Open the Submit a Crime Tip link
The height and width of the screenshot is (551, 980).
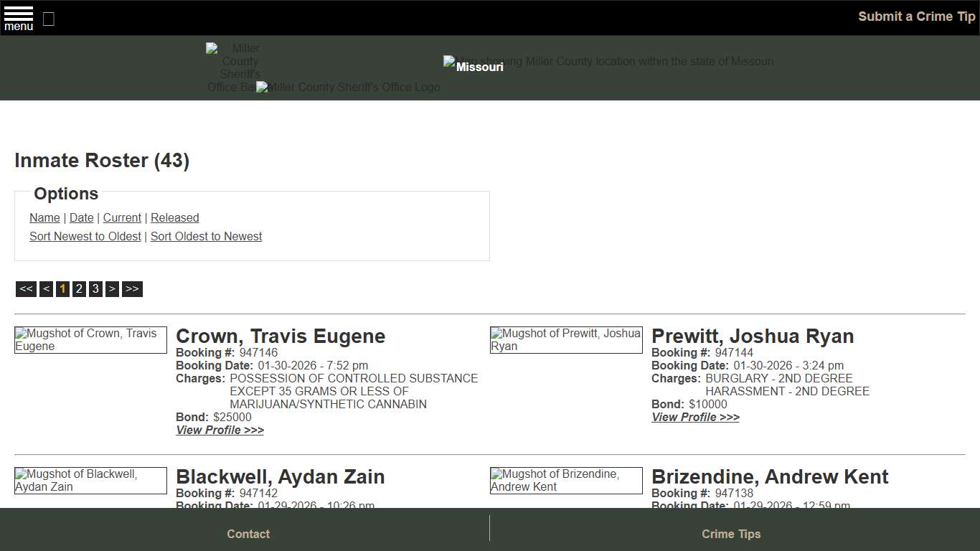916,16
